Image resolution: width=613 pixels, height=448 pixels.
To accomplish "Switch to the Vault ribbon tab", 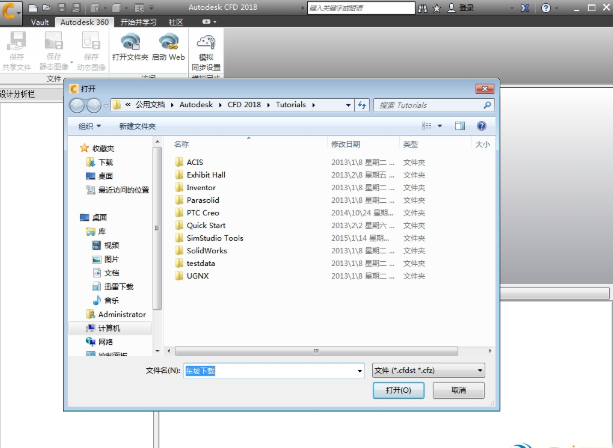I will click(x=39, y=22).
